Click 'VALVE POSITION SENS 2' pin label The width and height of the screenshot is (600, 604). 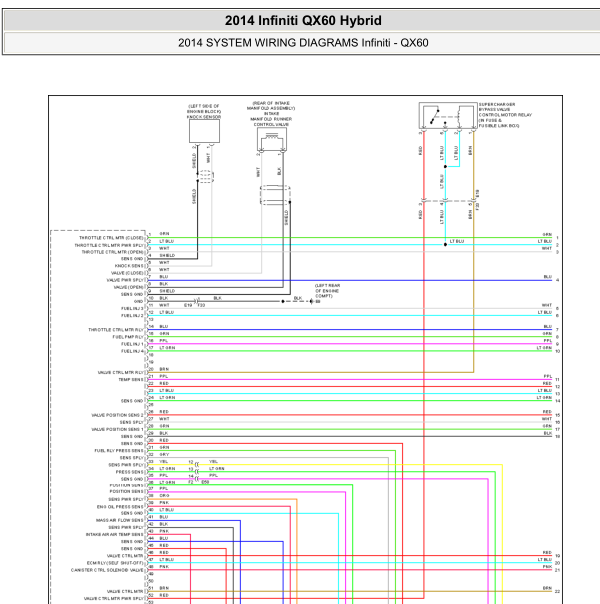click(117, 415)
